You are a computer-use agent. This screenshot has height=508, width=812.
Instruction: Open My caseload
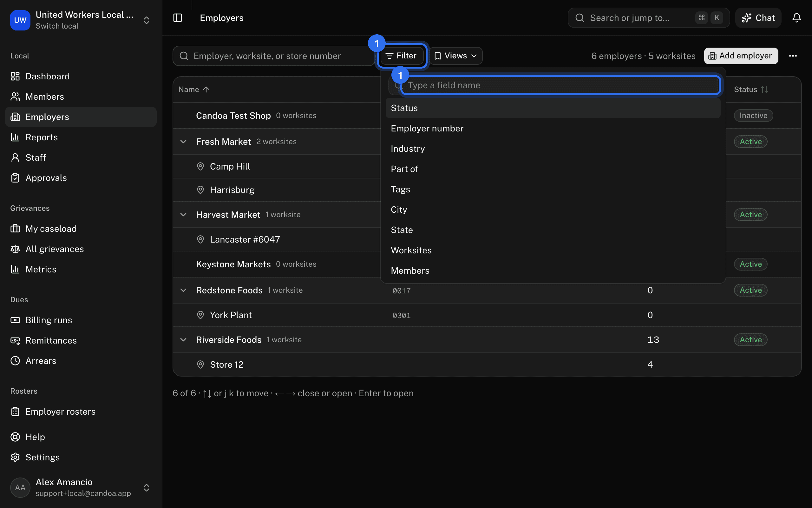click(x=81, y=229)
